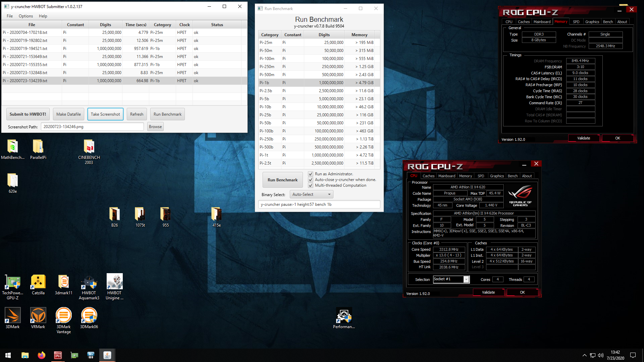Screen dimensions: 644x362
Task: Click Browse for screenshot path
Action: coord(155,127)
